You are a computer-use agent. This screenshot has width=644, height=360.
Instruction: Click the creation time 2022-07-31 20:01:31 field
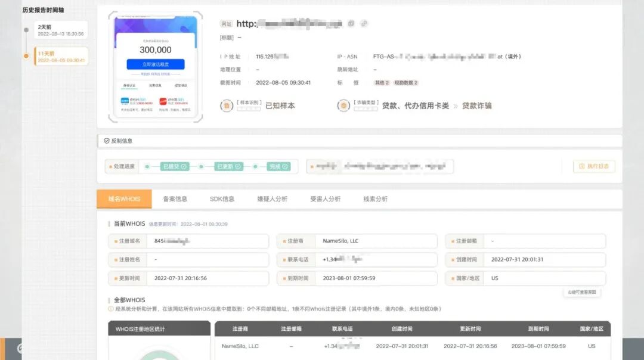click(525, 259)
